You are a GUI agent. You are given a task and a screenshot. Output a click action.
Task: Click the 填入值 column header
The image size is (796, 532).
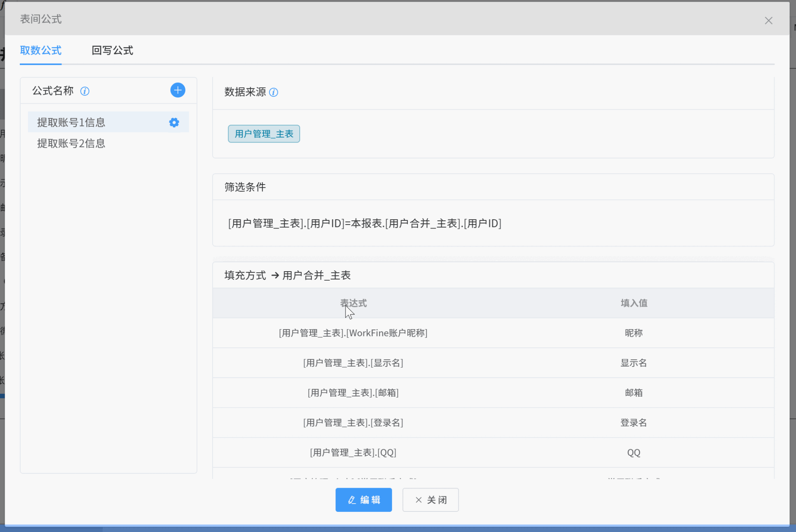(x=634, y=303)
